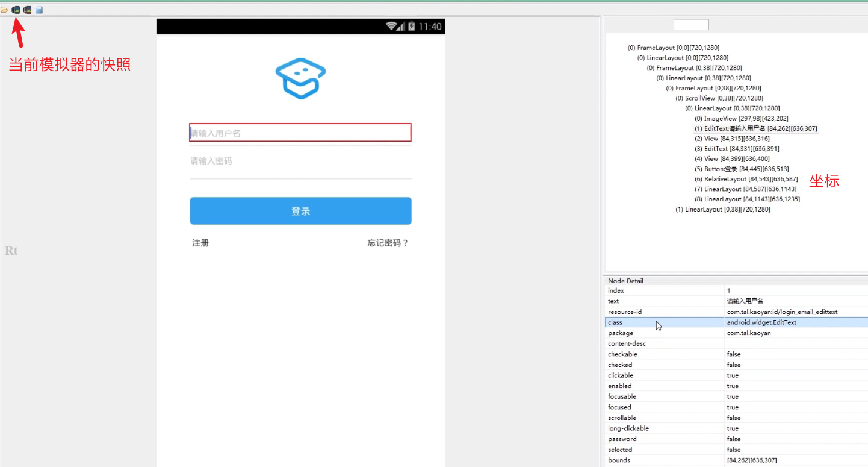Viewport: 868px width, 467px height.
Task: Click the resource-id value com.tal.kaoyan:id/login_email_edittext
Action: (x=782, y=312)
